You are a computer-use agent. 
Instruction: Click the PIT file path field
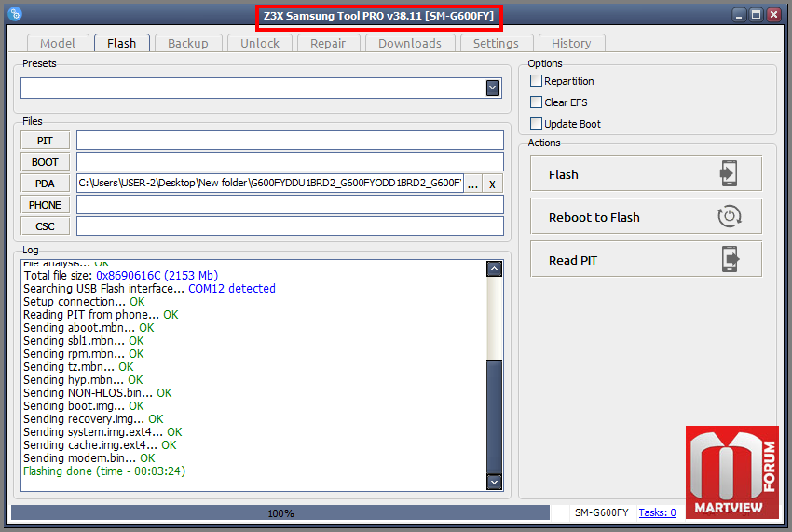tap(290, 141)
